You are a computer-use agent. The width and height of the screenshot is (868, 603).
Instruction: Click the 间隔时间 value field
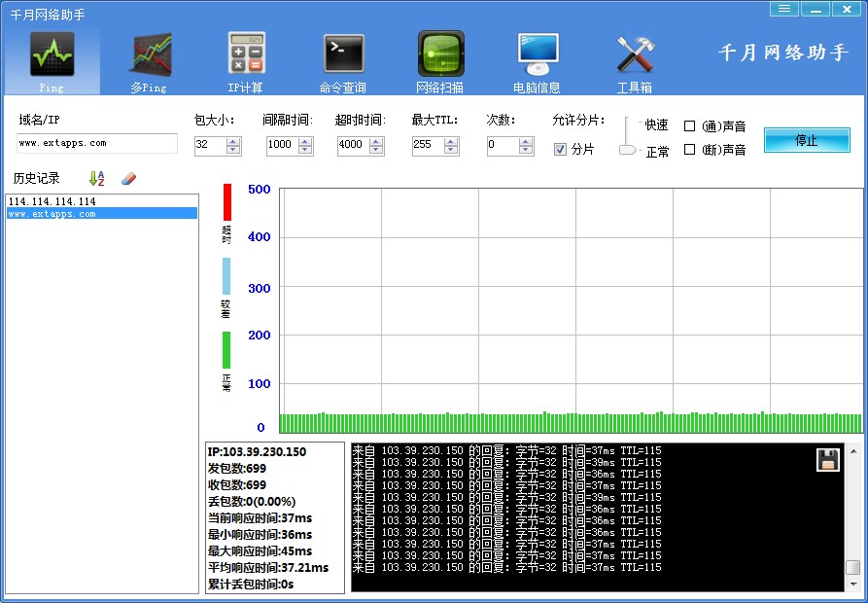(x=282, y=146)
